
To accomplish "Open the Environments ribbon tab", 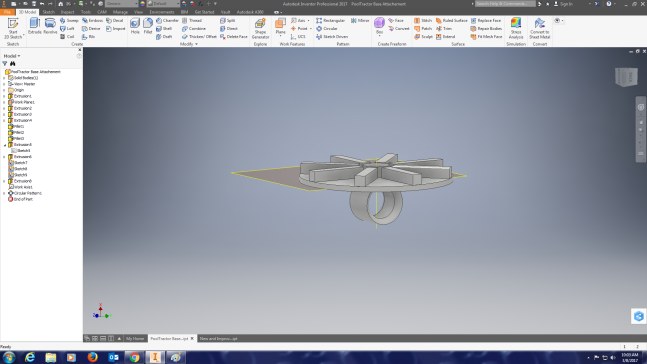I will (162, 12).
